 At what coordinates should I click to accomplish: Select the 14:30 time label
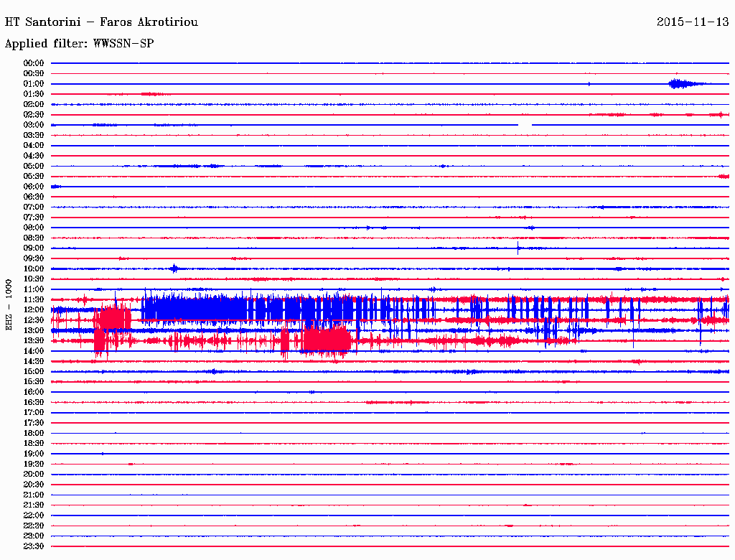33,361
